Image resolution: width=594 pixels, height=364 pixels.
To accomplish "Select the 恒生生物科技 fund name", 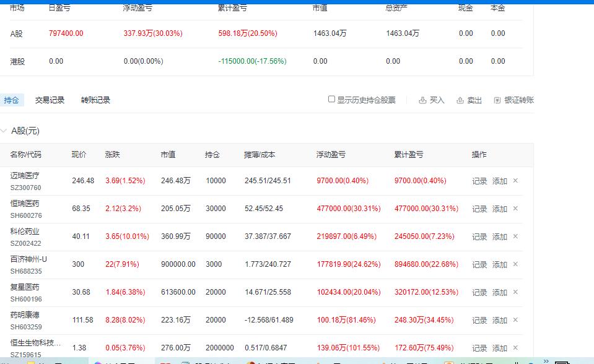I will click(35, 342).
